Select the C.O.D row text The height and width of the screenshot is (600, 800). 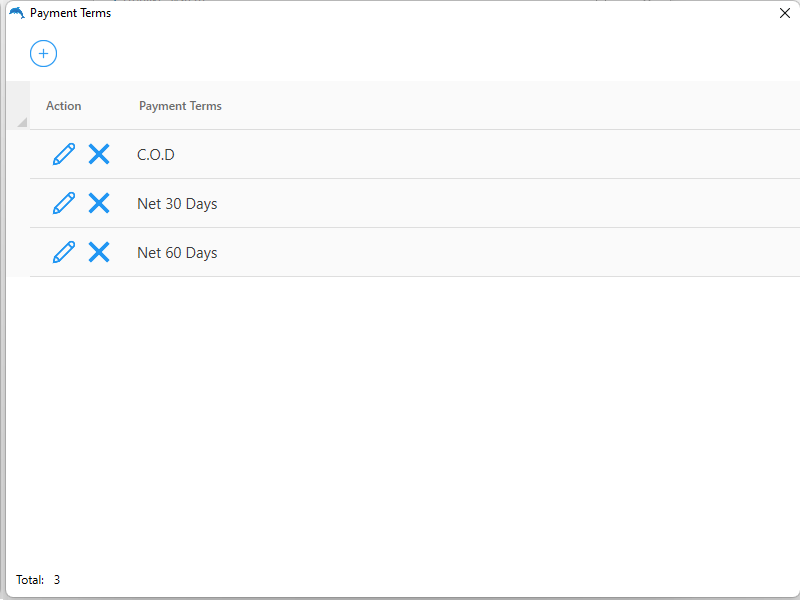pos(156,155)
